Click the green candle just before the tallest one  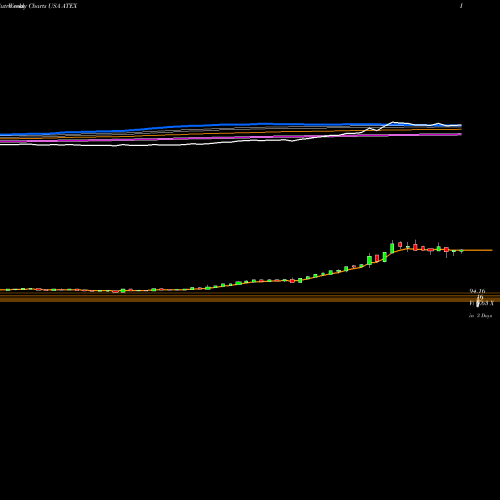pyautogui.click(x=385, y=257)
